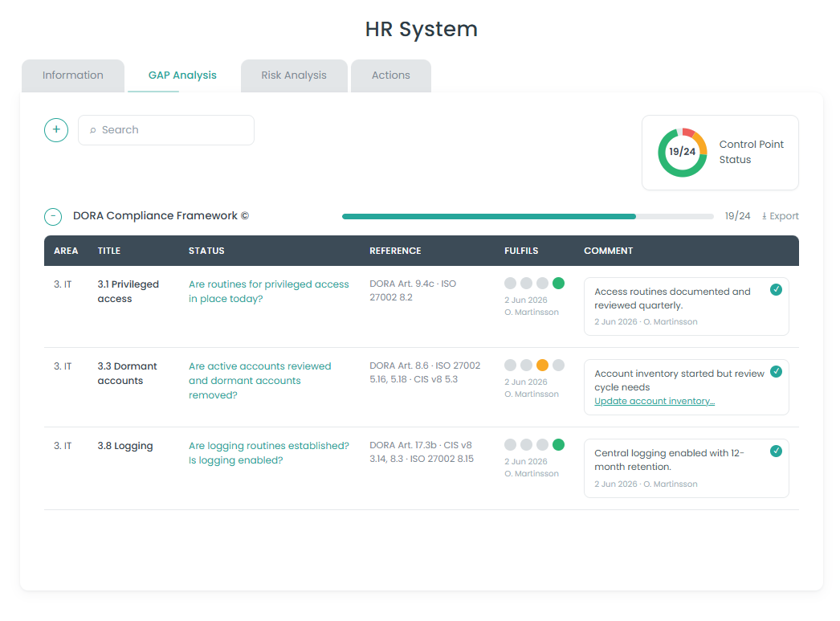840x621 pixels.
Task: Click the REFERENCE column header
Action: (x=395, y=251)
